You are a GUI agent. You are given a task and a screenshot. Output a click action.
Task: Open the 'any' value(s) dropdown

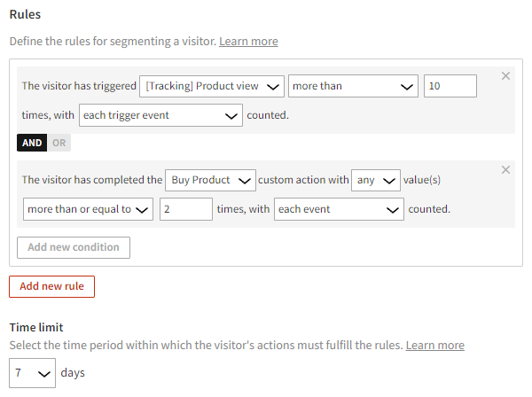(376, 180)
